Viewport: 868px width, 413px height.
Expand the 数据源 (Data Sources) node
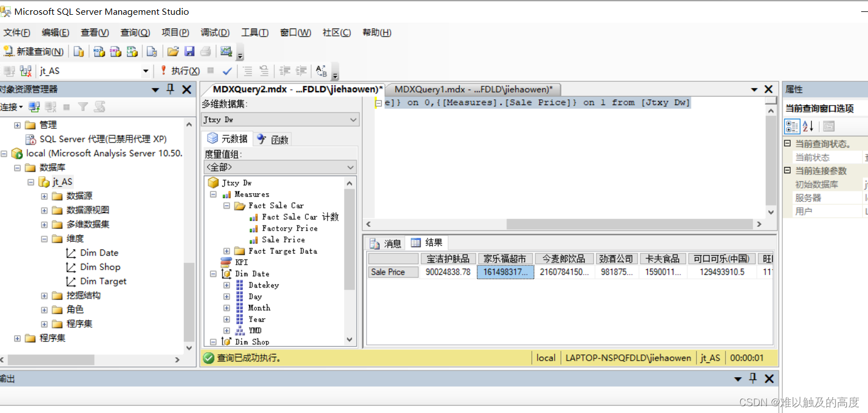click(44, 196)
